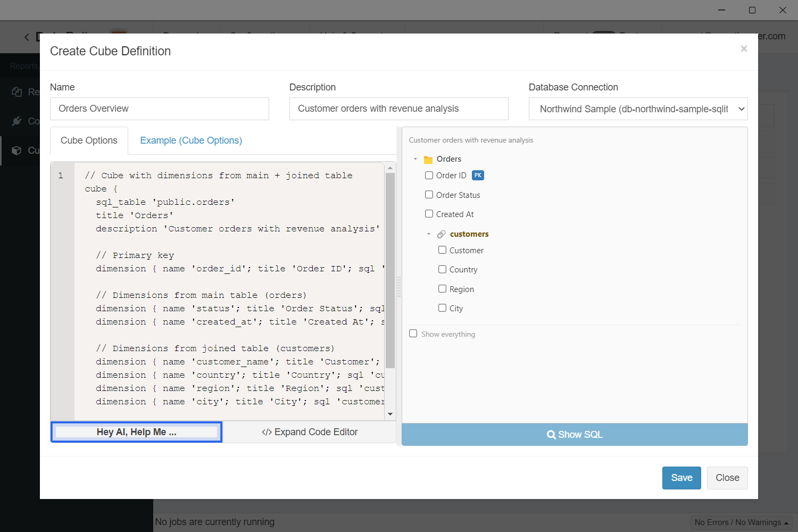The height and width of the screenshot is (532, 798).
Task: Save the cube definition
Action: [x=681, y=478]
